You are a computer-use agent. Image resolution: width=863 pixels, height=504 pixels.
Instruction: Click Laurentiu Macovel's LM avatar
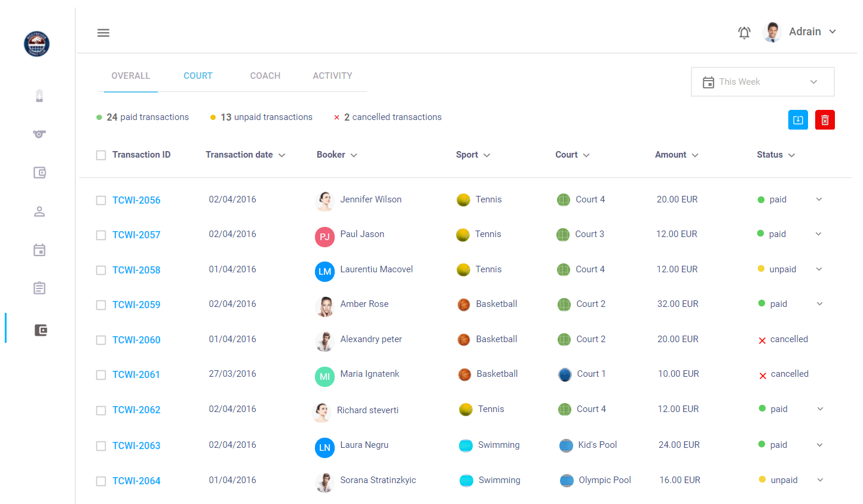point(325,271)
